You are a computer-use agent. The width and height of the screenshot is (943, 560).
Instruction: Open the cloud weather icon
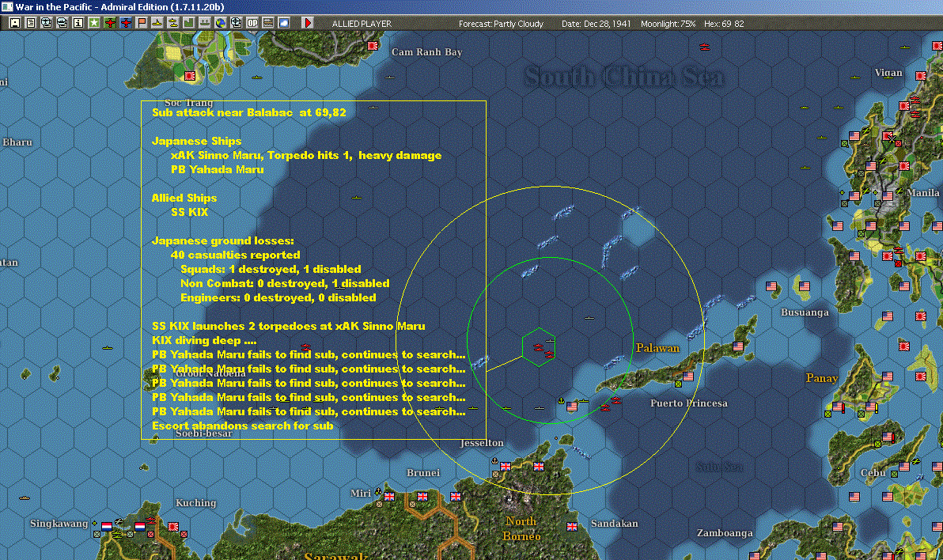coord(284,23)
